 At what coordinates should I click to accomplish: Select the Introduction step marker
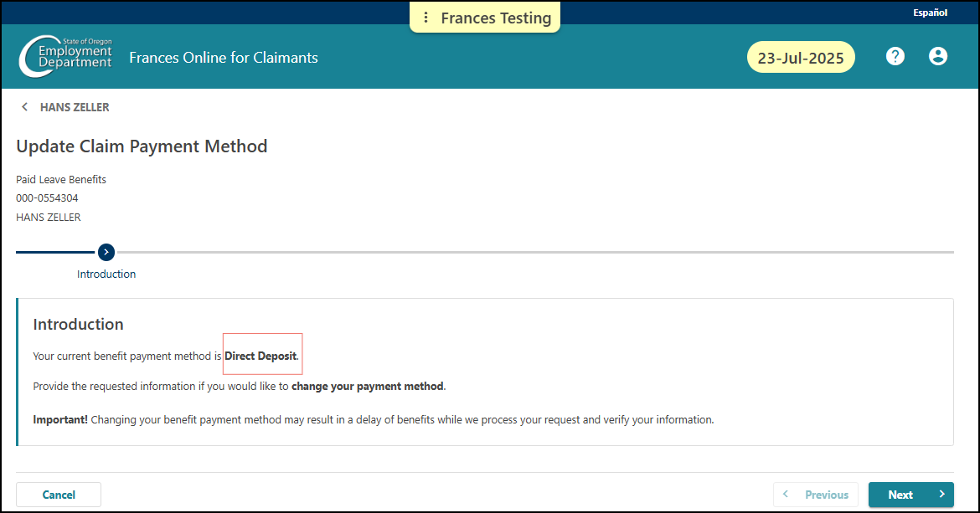(106, 252)
